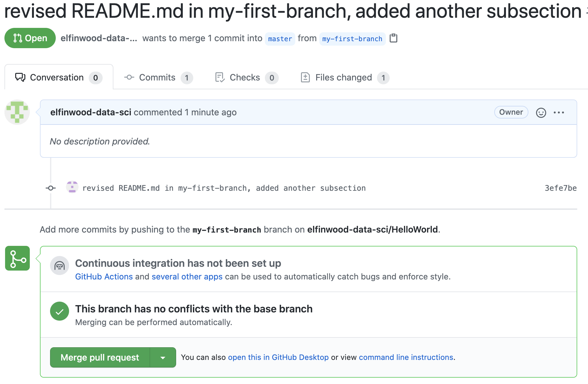The width and height of the screenshot is (588, 384).
Task: Open commit hash 3efe7be
Action: [560, 188]
